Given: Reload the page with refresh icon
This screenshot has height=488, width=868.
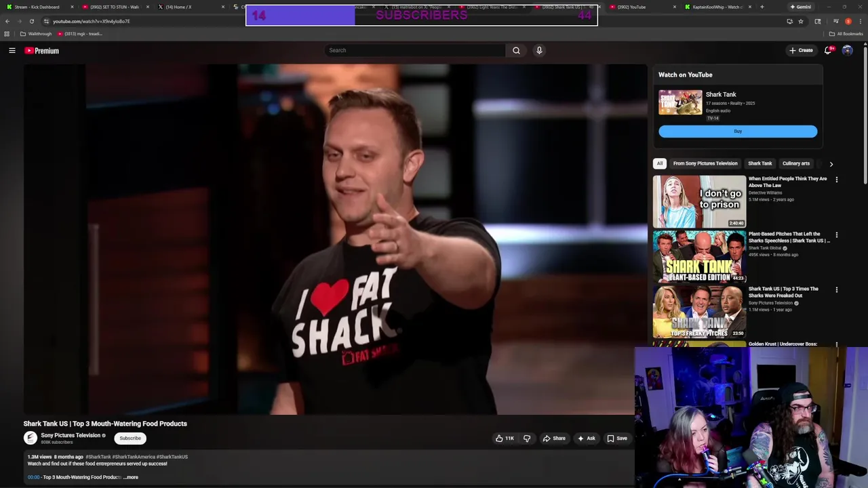Looking at the screenshot, I should tap(31, 21).
